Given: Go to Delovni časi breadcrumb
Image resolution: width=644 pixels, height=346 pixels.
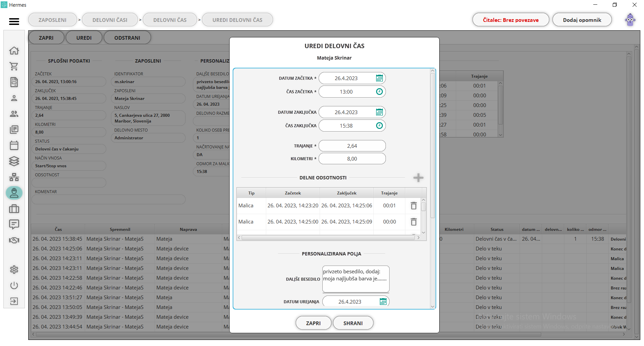Looking at the screenshot, I should [x=110, y=20].
